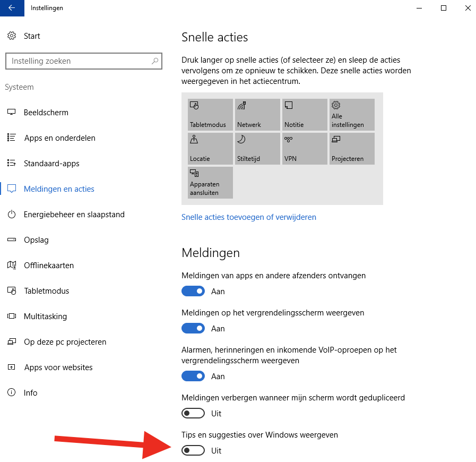Open the Opslag settings page

pyautogui.click(x=36, y=240)
